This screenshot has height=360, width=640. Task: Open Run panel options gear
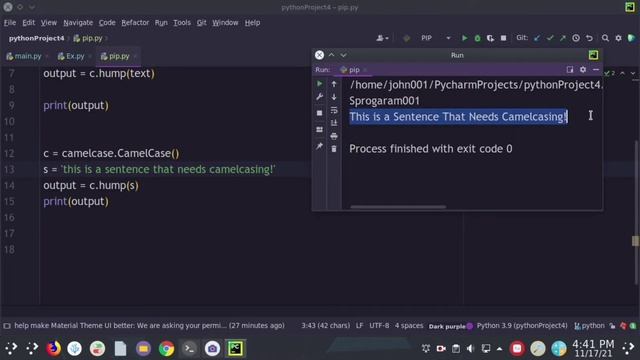(583, 70)
